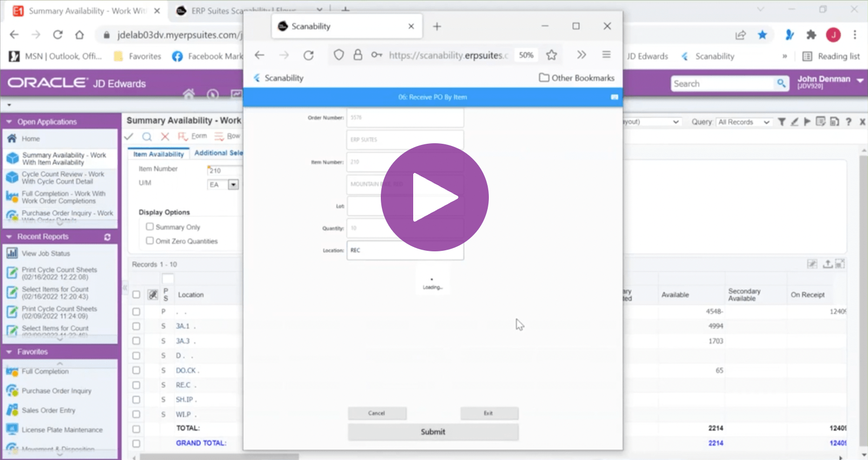Open the 3A.1 location link
Viewport: 868px width, 460px height.
coord(183,326)
